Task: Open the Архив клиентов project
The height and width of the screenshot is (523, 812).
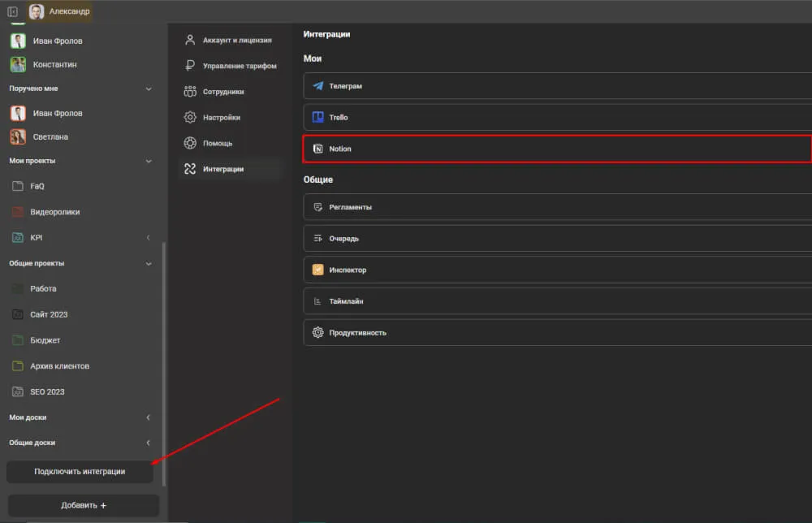Action: (59, 366)
